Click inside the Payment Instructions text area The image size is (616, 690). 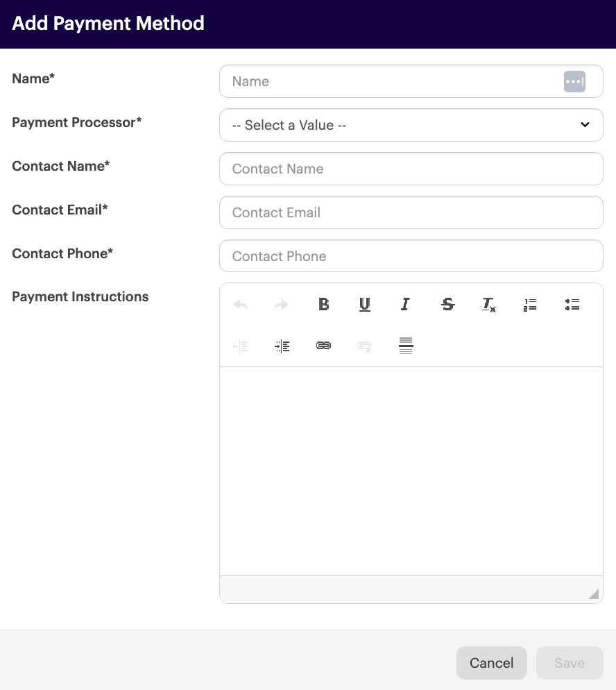coord(411,471)
